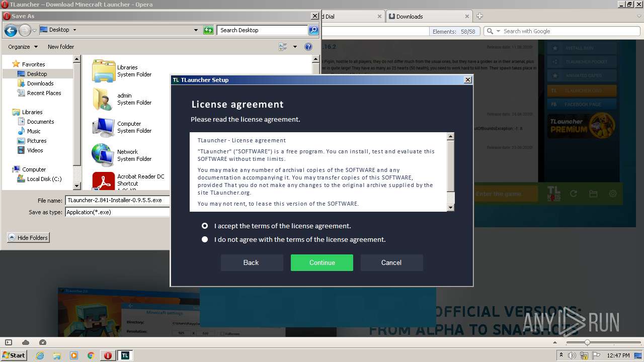Click the Search Desktop field
Screen dimensions: 644x362
point(263,30)
